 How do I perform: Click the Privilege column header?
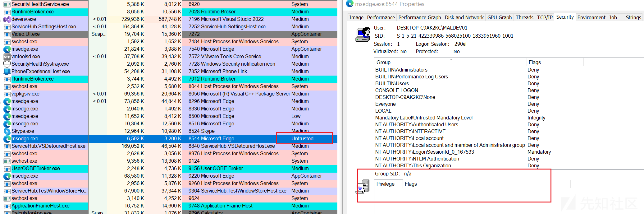pos(388,184)
